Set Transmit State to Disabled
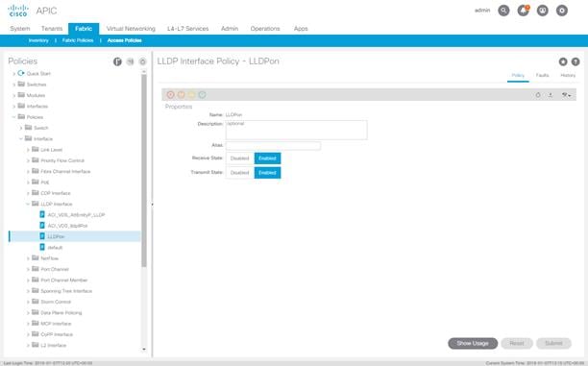This screenshot has width=588, height=366. pos(239,173)
